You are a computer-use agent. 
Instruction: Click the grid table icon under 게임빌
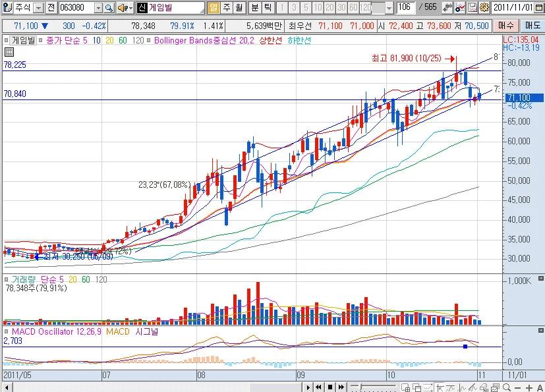9,53
